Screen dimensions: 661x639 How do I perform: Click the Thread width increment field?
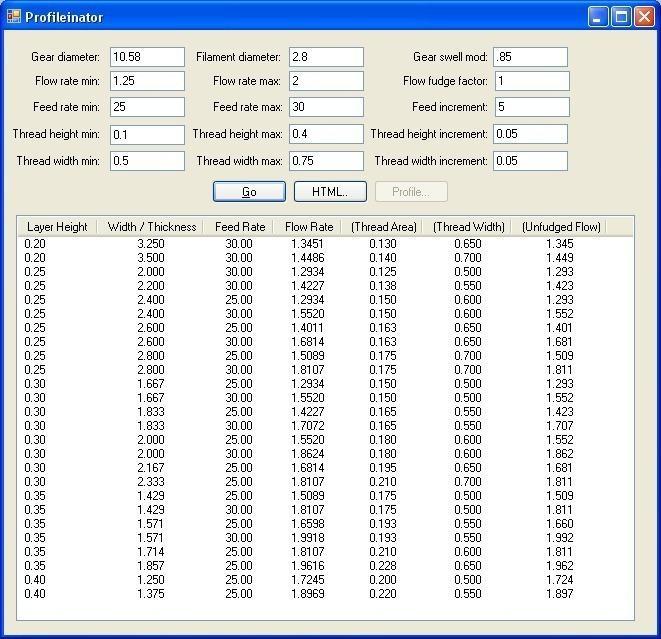click(530, 161)
